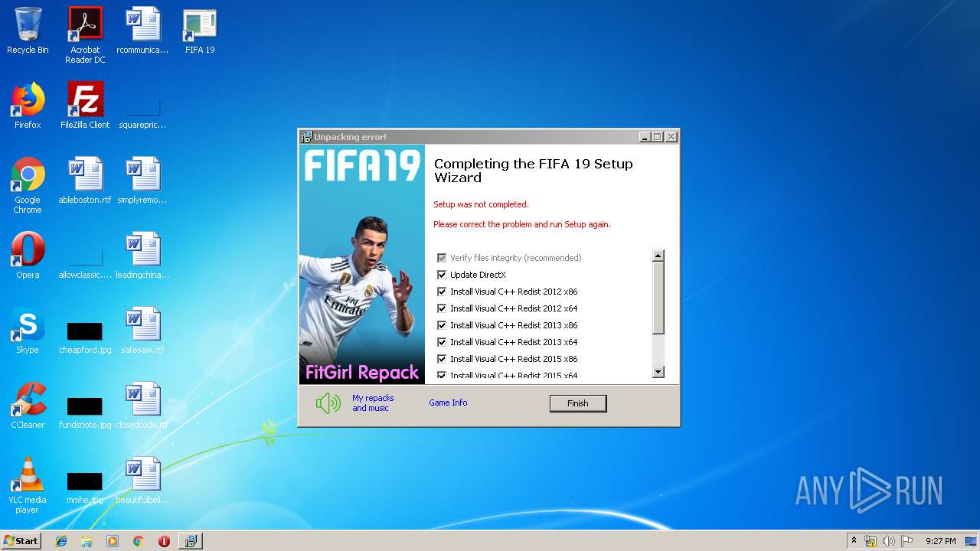Select the simplyremo... document icon
Image resolution: width=980 pixels, height=551 pixels.
(x=142, y=181)
